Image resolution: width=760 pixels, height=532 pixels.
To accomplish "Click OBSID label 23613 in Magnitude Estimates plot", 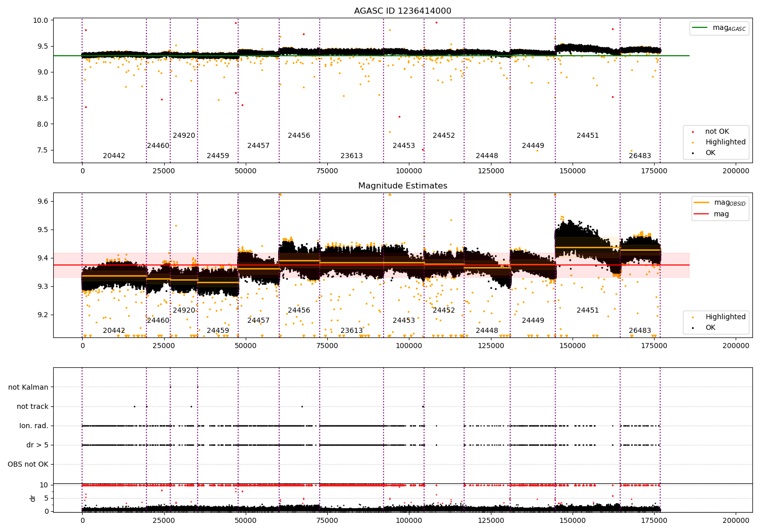I will (x=352, y=331).
